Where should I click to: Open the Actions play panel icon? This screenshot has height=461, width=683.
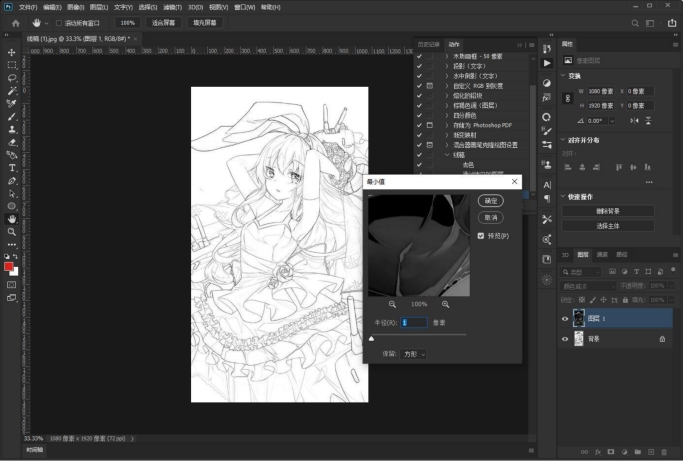(547, 63)
